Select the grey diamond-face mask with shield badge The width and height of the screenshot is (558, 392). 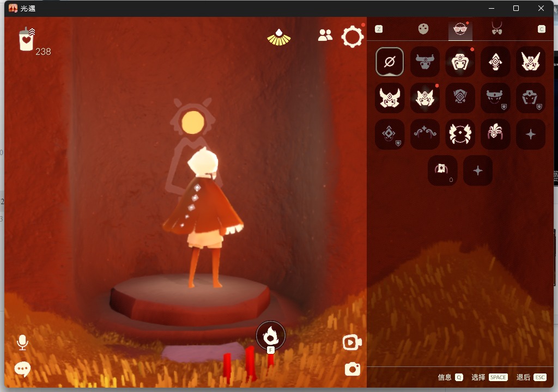click(389, 134)
